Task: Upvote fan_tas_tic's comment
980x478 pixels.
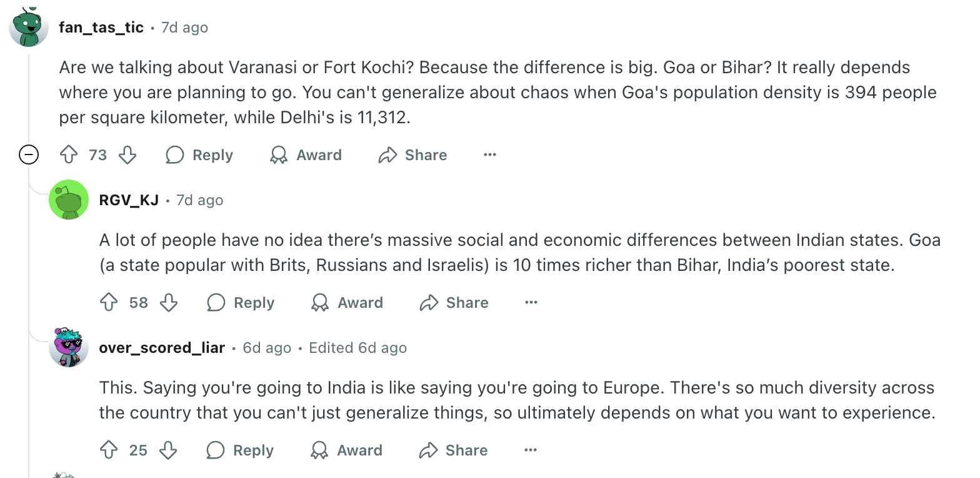Action: pyautogui.click(x=69, y=155)
